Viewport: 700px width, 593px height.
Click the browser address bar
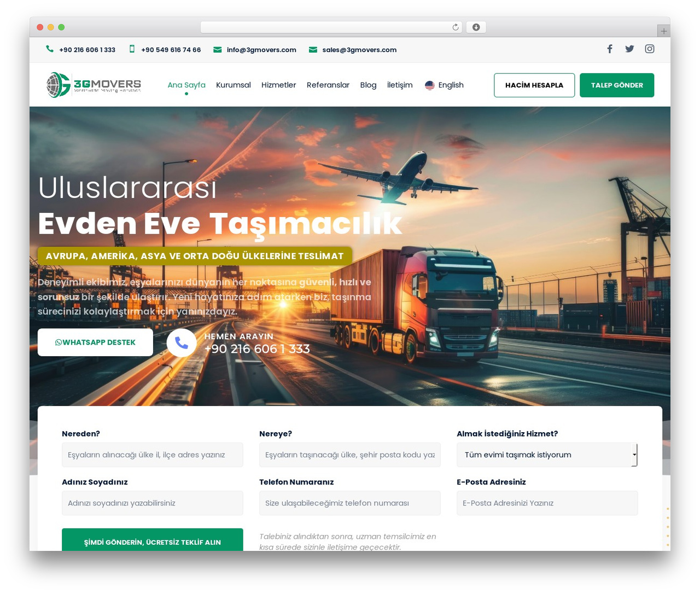coord(331,27)
